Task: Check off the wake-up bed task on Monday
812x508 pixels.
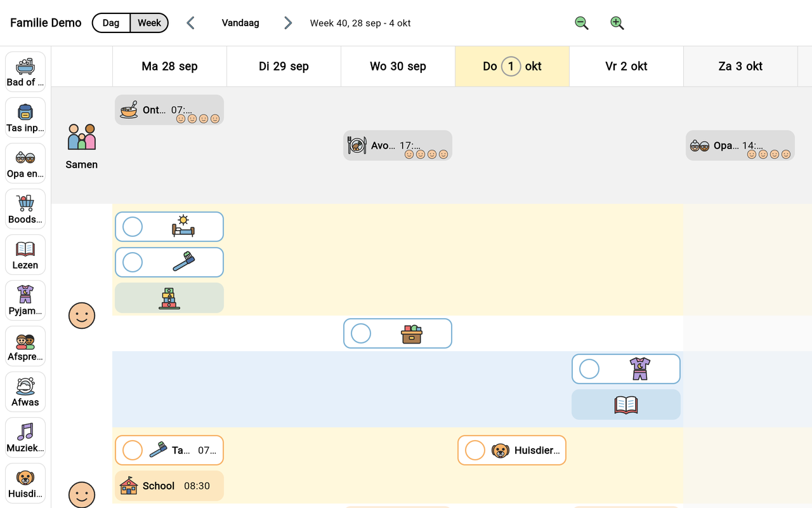Action: coord(133,227)
